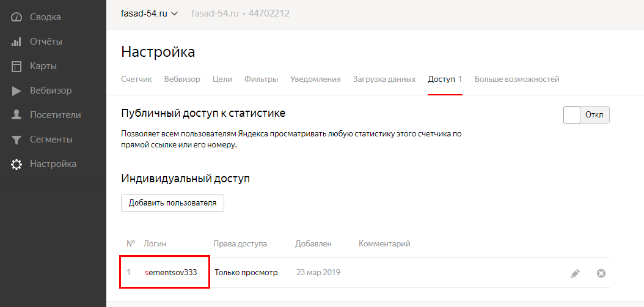Click the Настройка gear icon
The image size is (644, 307).
click(16, 165)
